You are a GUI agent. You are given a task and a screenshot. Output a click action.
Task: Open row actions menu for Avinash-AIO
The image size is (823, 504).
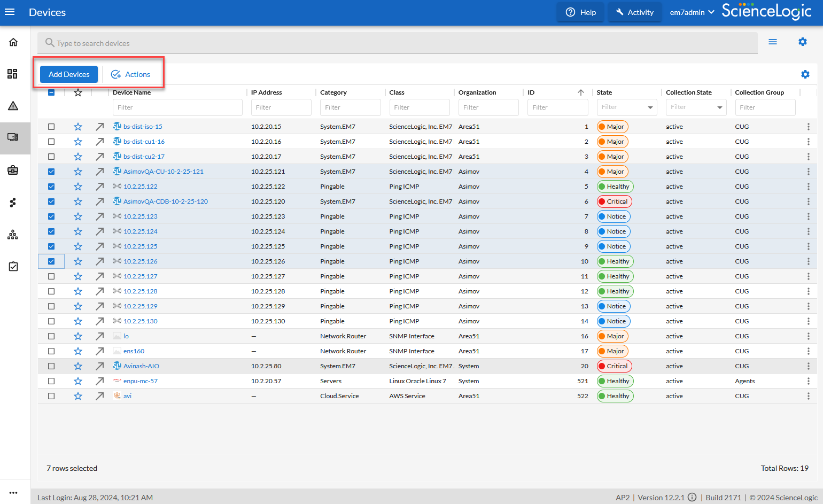tap(808, 366)
